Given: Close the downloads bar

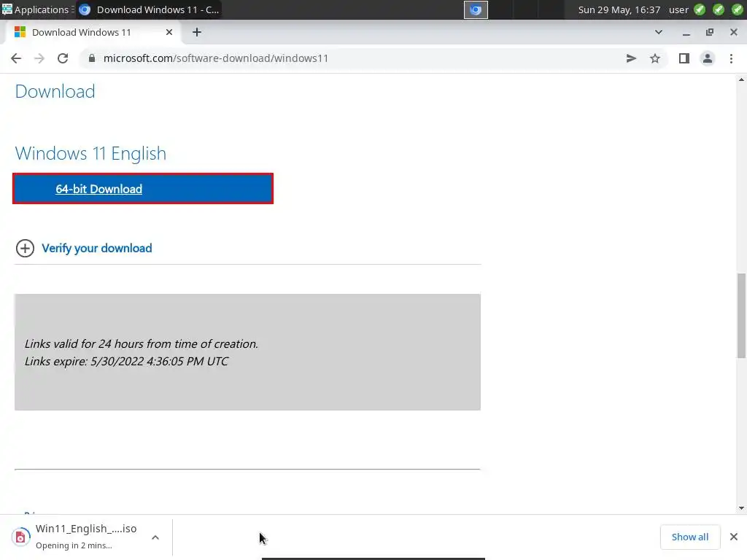Looking at the screenshot, I should tap(734, 537).
